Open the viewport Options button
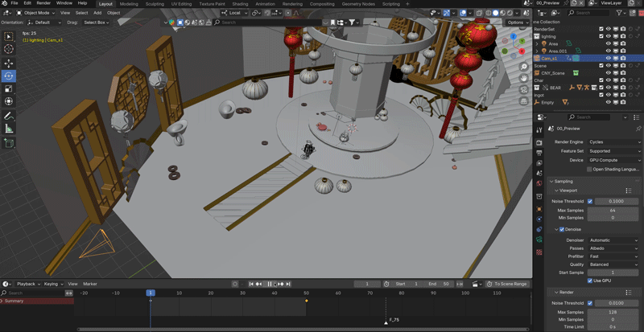This screenshot has width=644, height=332. coord(517,23)
